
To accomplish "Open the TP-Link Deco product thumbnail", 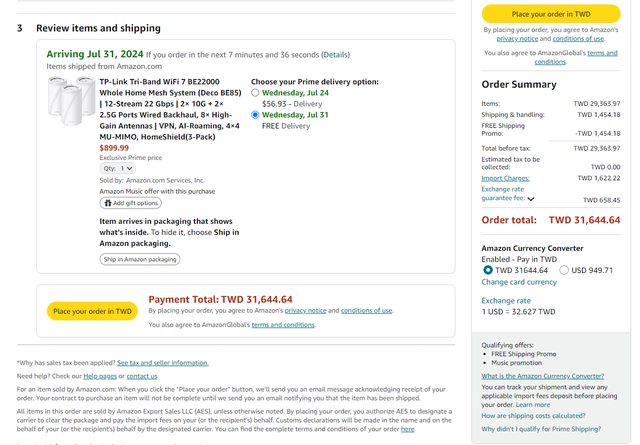I will [x=70, y=99].
